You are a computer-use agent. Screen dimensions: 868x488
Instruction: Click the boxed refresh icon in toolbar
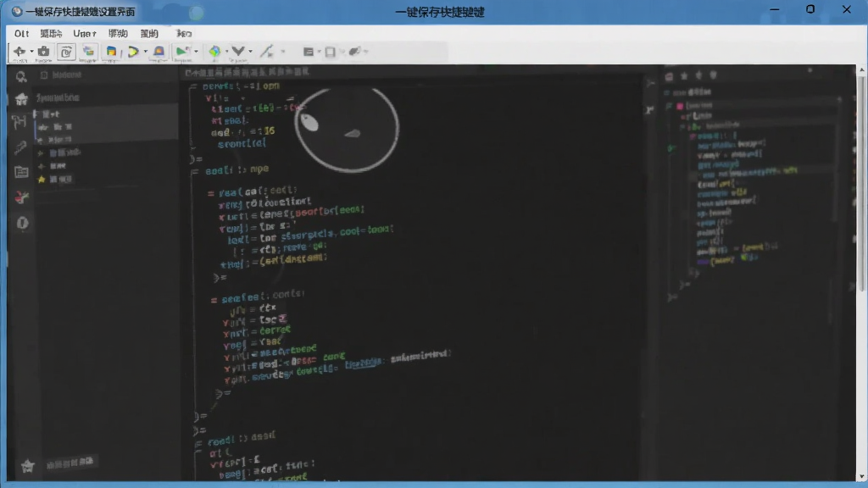click(66, 52)
